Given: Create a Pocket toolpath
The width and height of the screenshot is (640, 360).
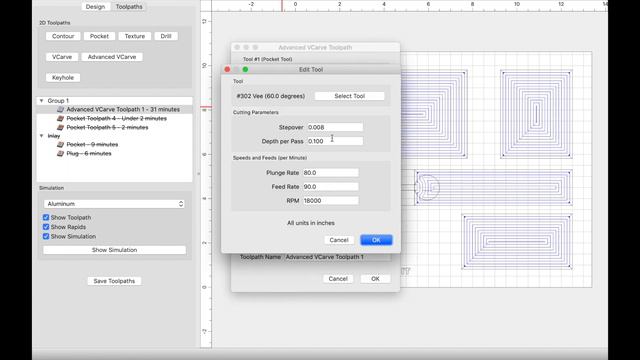Looking at the screenshot, I should click(99, 36).
